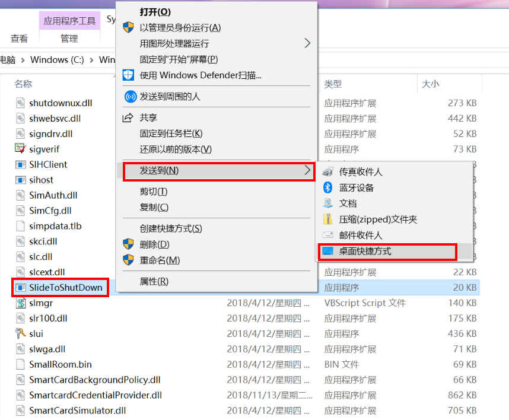509x420 pixels.
Task: Click the Windows Defender shield icon
Action: click(x=128, y=75)
